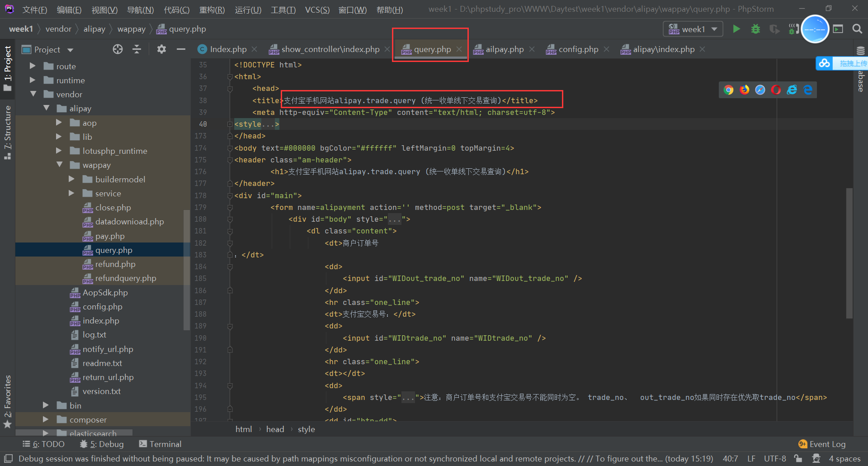Viewport: 868px width, 466px height.
Task: Open the 重构(R) menu
Action: pyautogui.click(x=212, y=10)
